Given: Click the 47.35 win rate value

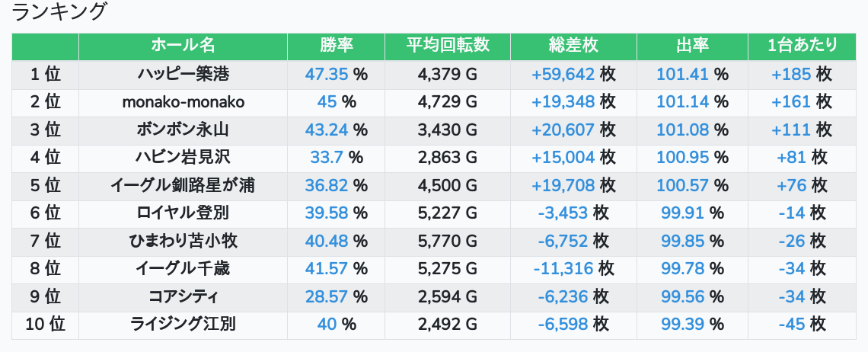Looking at the screenshot, I should (326, 74).
